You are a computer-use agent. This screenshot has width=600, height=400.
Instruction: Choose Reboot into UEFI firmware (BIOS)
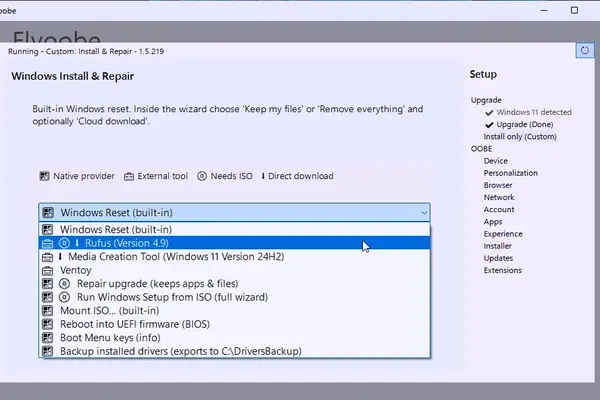pos(235,324)
